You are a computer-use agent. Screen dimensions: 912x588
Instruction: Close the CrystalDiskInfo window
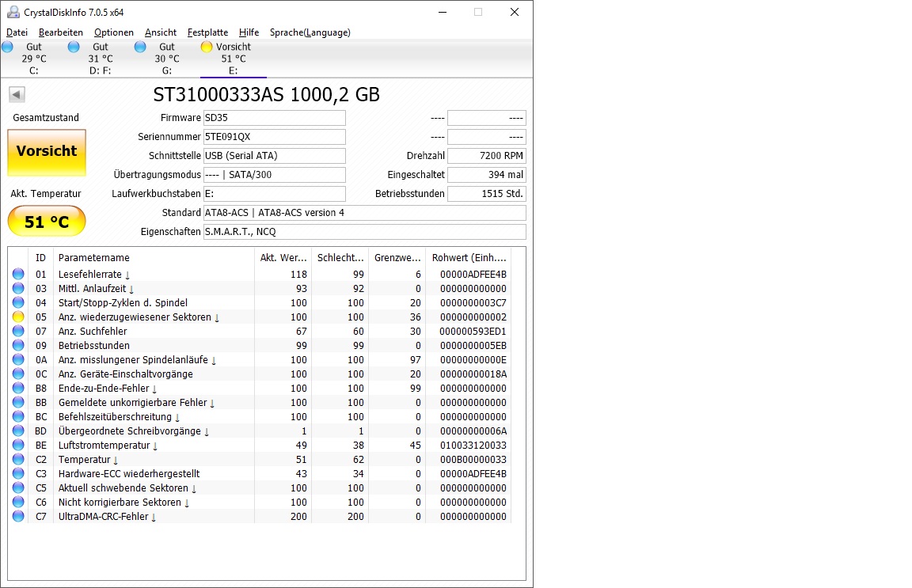[514, 12]
